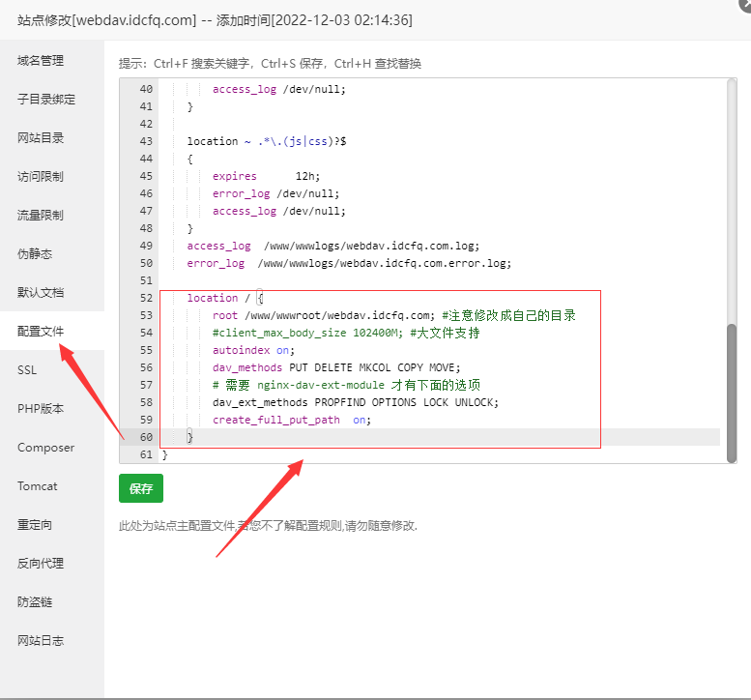751x700 pixels.
Task: Open 访问限制 settings
Action: pyautogui.click(x=41, y=177)
